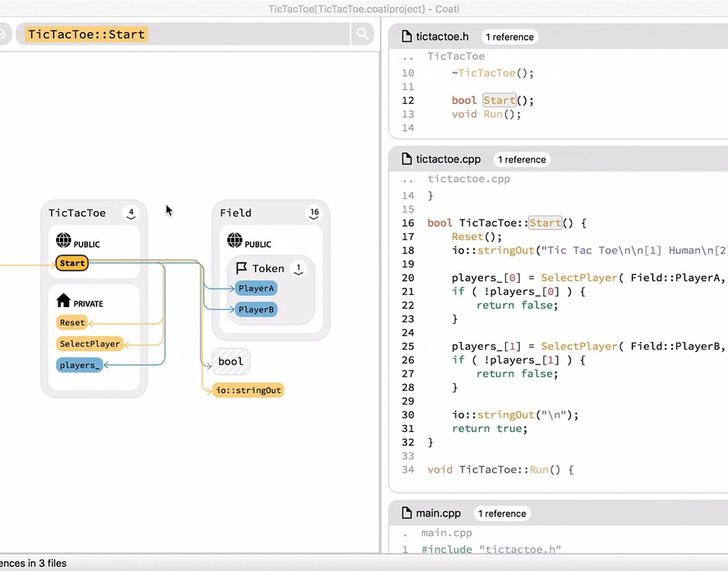Expand the TicTacToe node's 4 hidden members
The image size is (728, 571).
(131, 214)
